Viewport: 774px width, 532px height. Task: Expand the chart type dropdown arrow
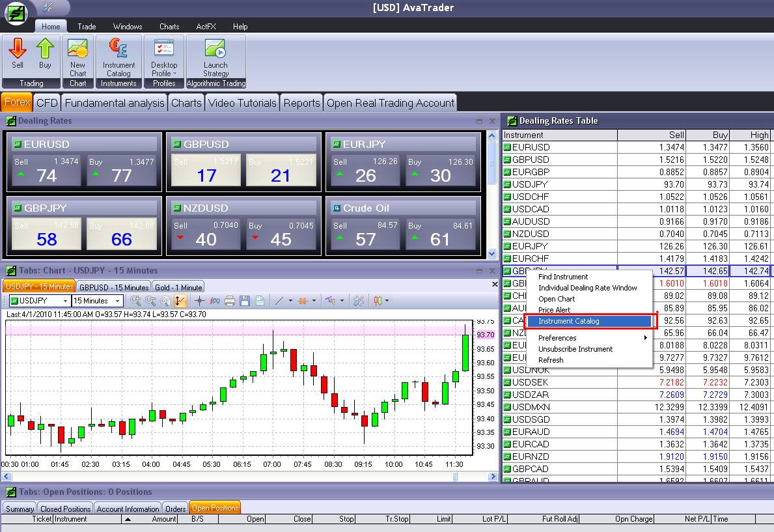click(387, 300)
